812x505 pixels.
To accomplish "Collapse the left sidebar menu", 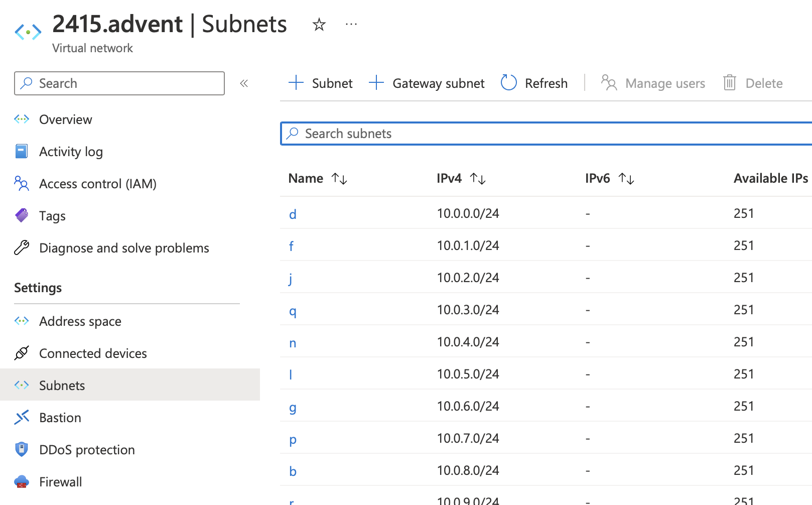I will (244, 83).
